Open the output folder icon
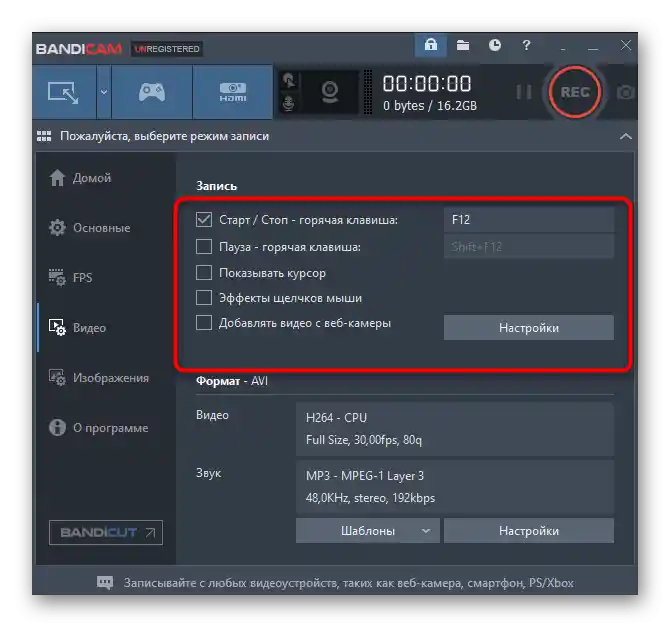The width and height of the screenshot is (670, 627). (463, 45)
